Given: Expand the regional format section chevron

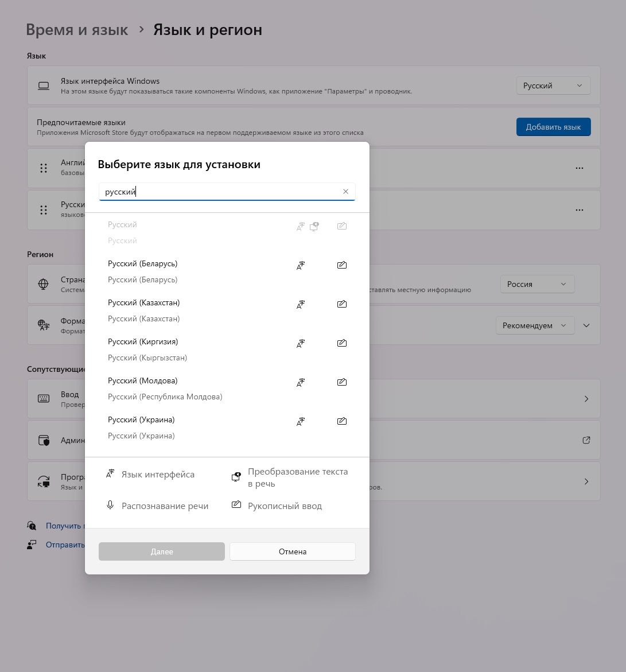Looking at the screenshot, I should pos(586,325).
